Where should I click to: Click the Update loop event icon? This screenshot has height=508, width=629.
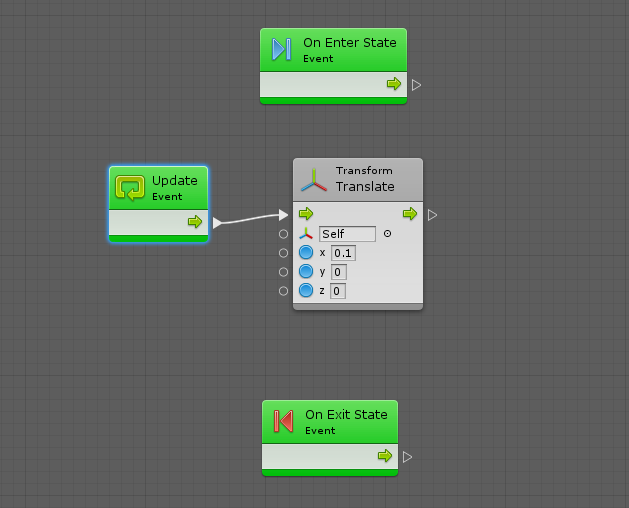pos(130,188)
